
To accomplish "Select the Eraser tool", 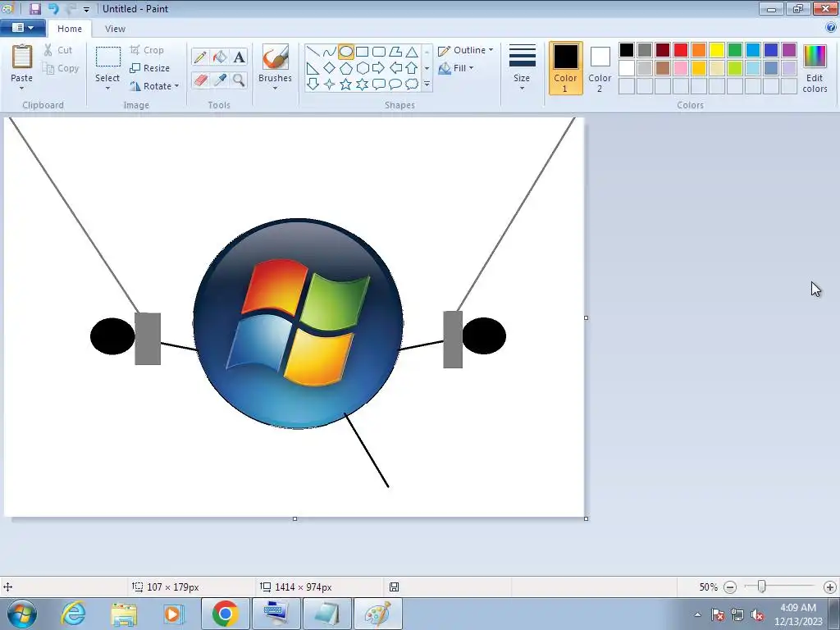I will pyautogui.click(x=200, y=80).
